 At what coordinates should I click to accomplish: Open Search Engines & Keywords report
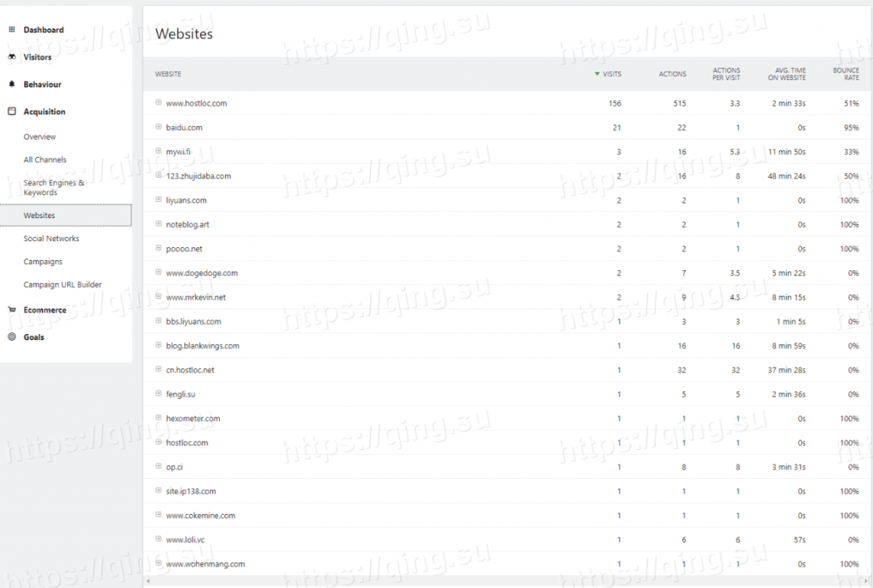click(x=54, y=187)
